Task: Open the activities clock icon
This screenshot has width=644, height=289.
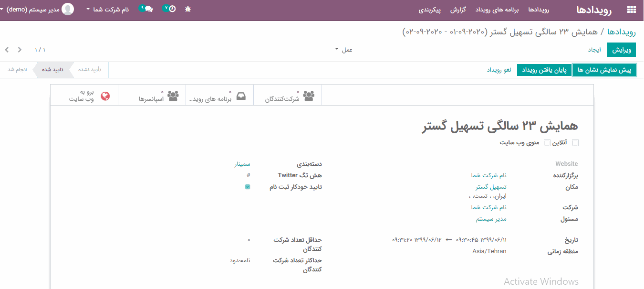Action: [x=172, y=9]
